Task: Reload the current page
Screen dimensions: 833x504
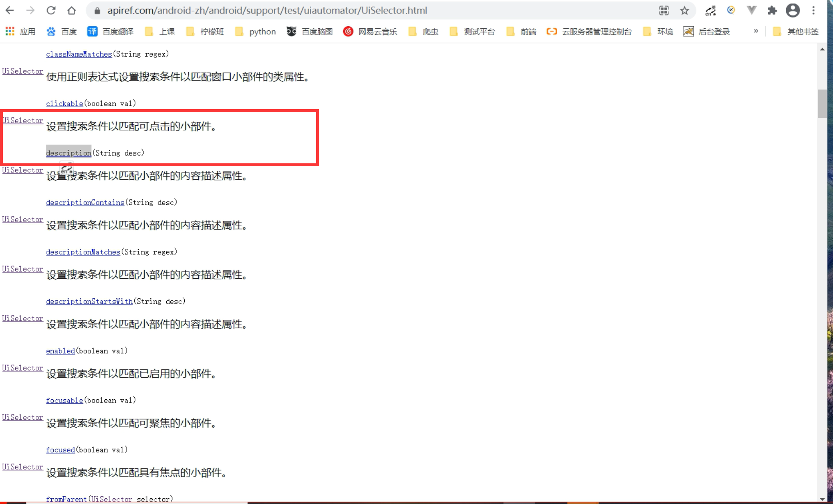Action: coord(51,10)
